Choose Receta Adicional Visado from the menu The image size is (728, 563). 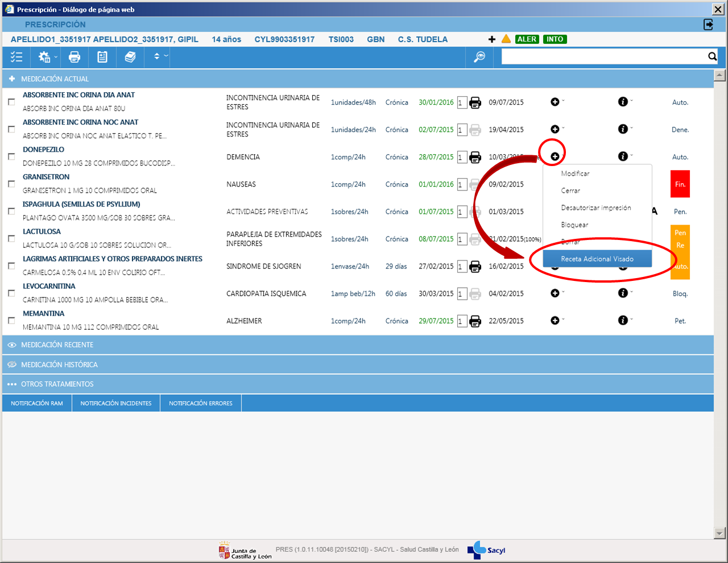pos(597,259)
